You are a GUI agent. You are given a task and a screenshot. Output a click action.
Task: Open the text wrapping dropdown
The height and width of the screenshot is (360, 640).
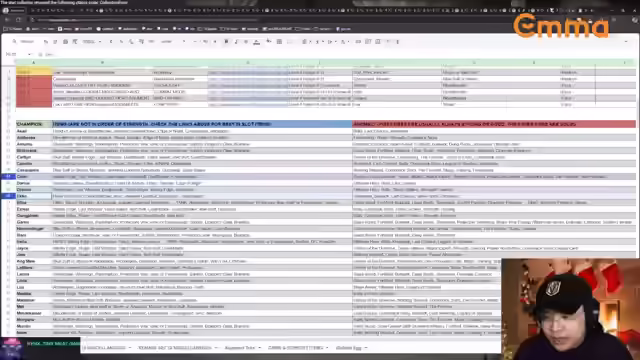[331, 42]
